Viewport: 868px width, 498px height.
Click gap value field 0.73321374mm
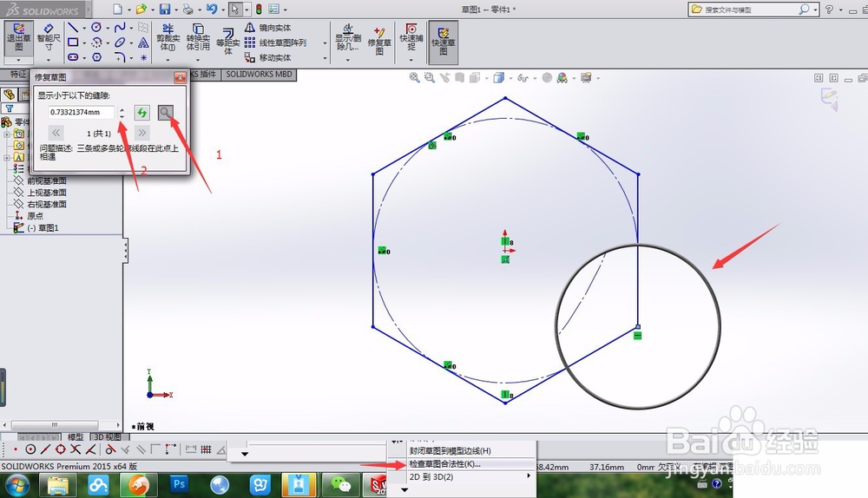[x=81, y=112]
